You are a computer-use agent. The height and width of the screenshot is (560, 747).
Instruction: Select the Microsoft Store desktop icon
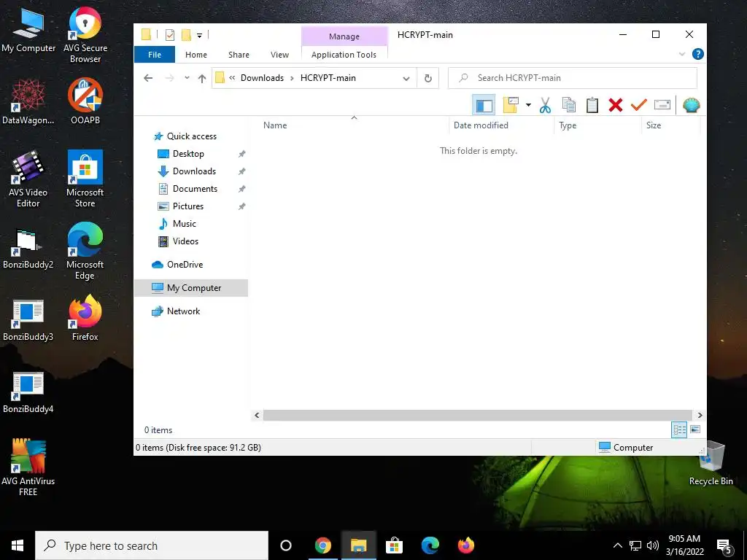tap(85, 179)
